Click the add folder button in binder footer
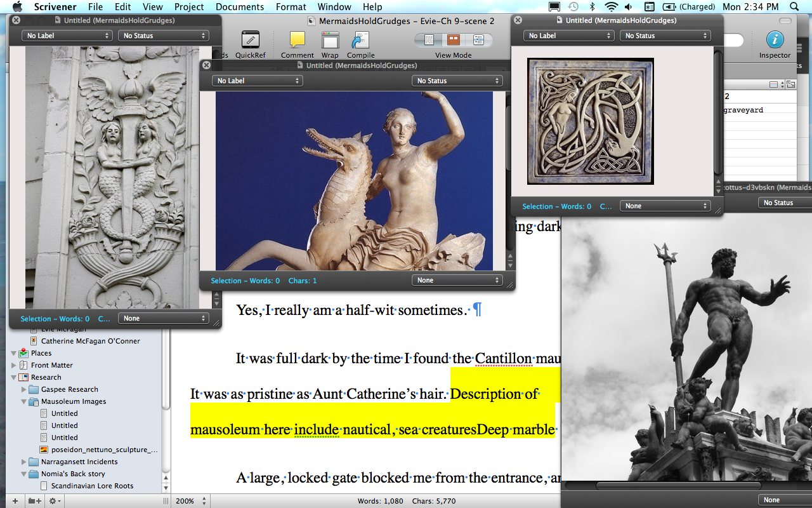The image size is (812, 508). tap(34, 501)
